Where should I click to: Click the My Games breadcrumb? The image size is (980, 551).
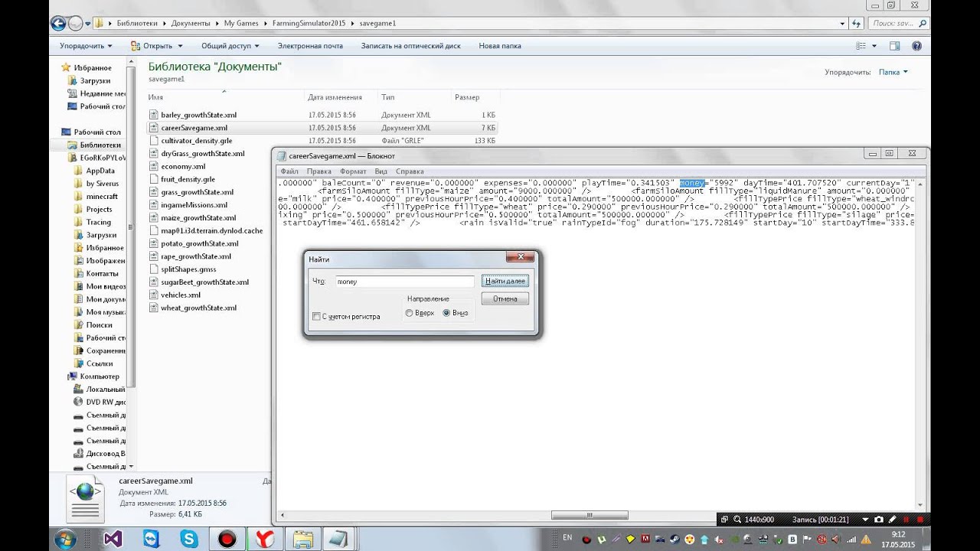click(241, 24)
